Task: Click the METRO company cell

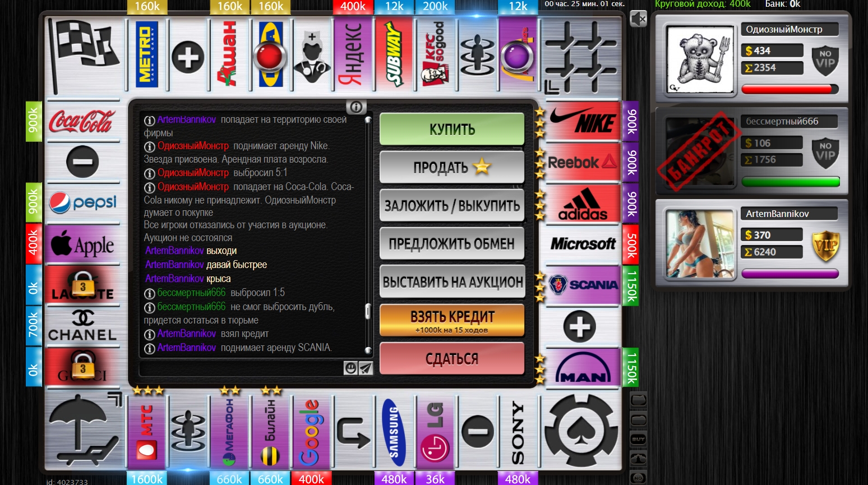Action: (x=147, y=55)
